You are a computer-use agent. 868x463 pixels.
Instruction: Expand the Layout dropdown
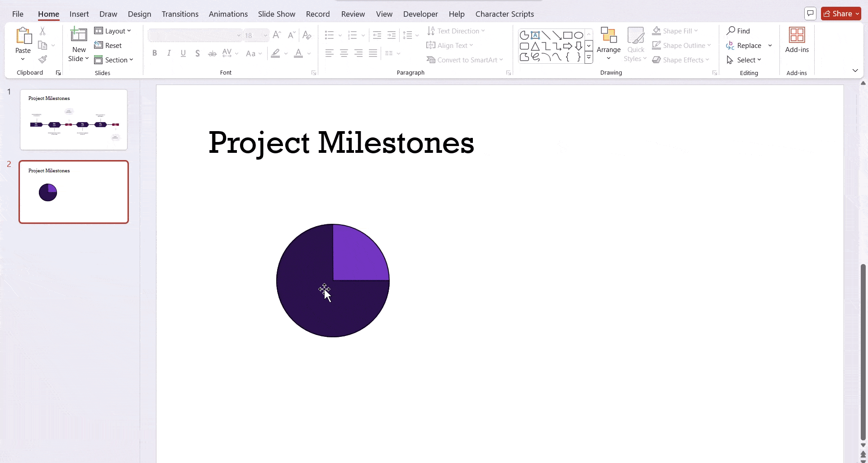pyautogui.click(x=113, y=31)
